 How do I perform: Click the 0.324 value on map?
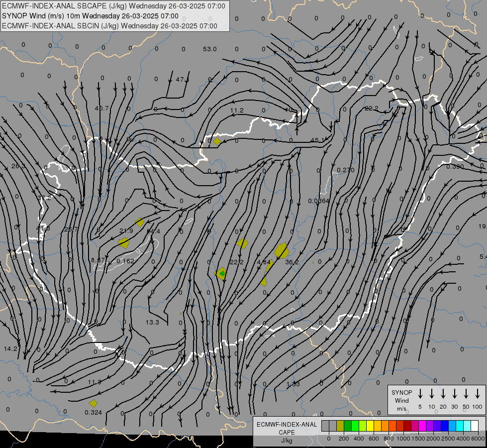tap(93, 413)
